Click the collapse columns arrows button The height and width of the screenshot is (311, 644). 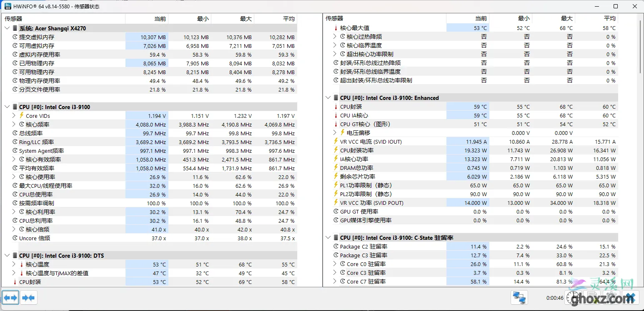(28, 298)
